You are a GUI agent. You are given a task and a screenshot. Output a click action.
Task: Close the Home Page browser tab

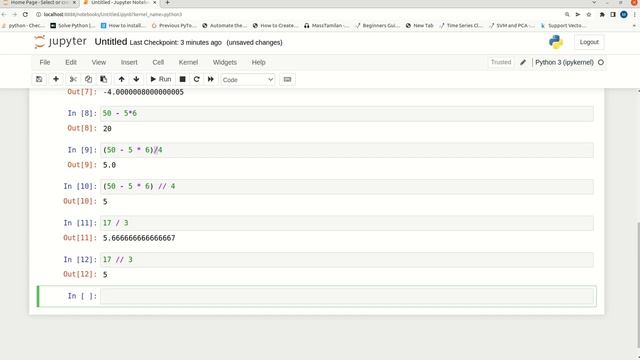(74, 2)
